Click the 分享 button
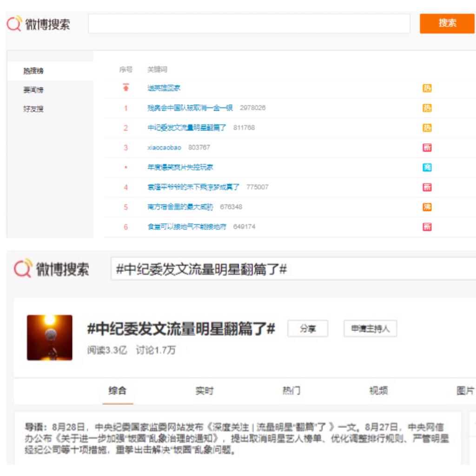The width and height of the screenshot is (476, 476). point(308,329)
